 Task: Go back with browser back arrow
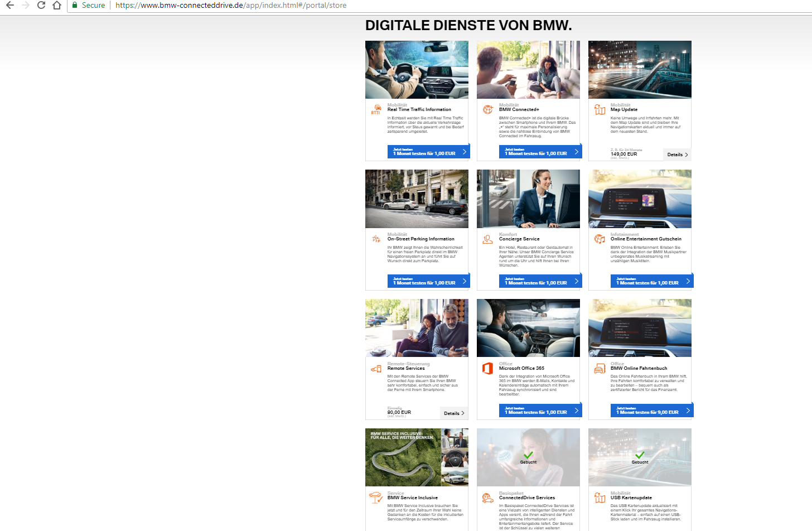10,5
